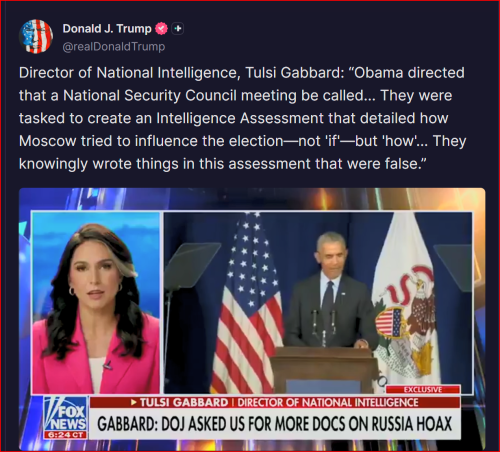Click the post text starting 'Director of National'
Screen dimensions: 500x452
point(243,118)
